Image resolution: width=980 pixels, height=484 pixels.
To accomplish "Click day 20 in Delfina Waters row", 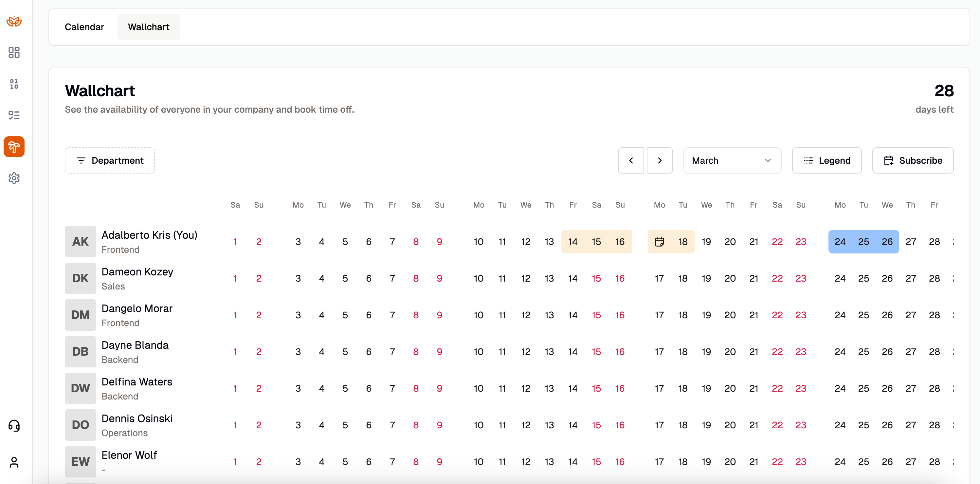I will tap(730, 388).
